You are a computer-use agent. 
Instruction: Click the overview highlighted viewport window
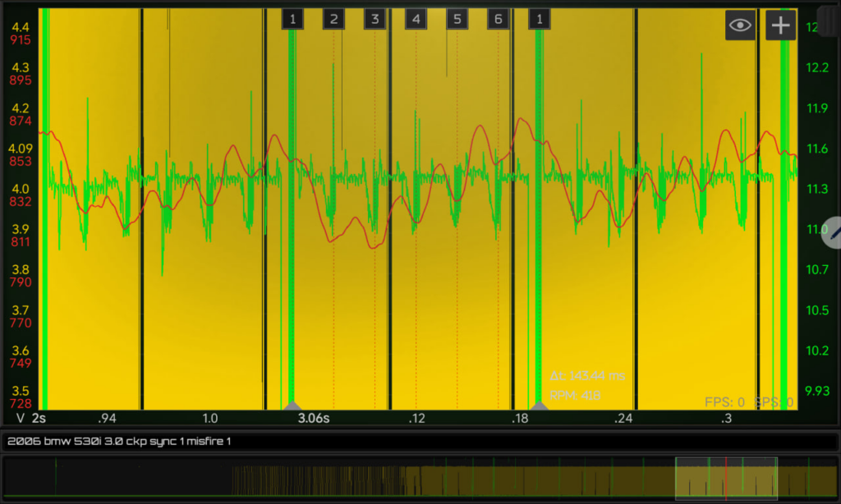tap(726, 479)
